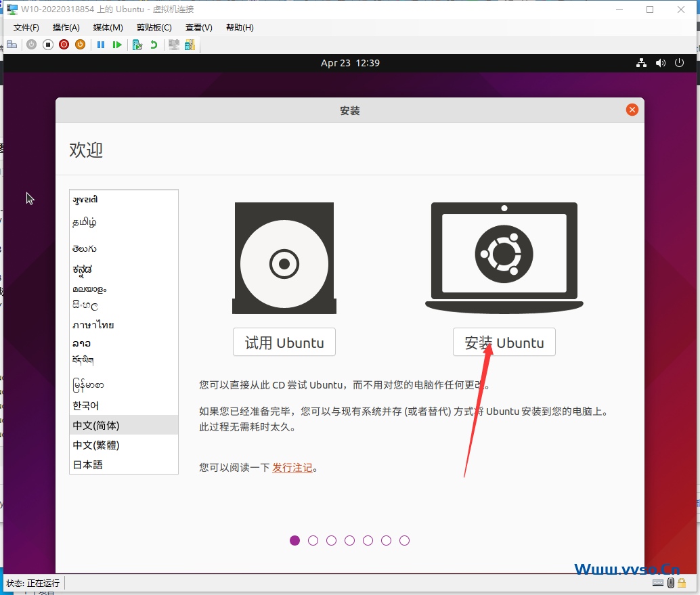Click the second carousel page dot
This screenshot has width=700, height=595.
313,540
